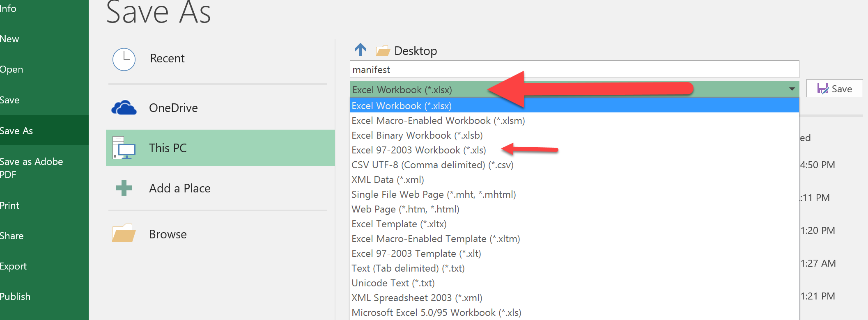Choose Add a Place

click(180, 188)
